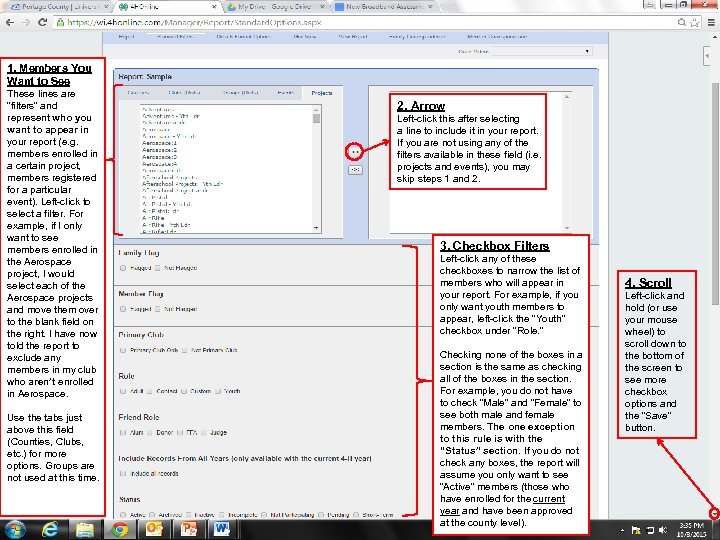Screen dimensions: 720x540
Task: Switch to the Portage County browser tab
Action: pos(59,7)
